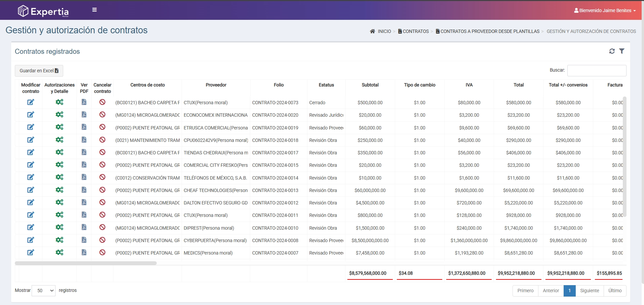Open the Mostrar registros count dropdown

pyautogui.click(x=44, y=291)
